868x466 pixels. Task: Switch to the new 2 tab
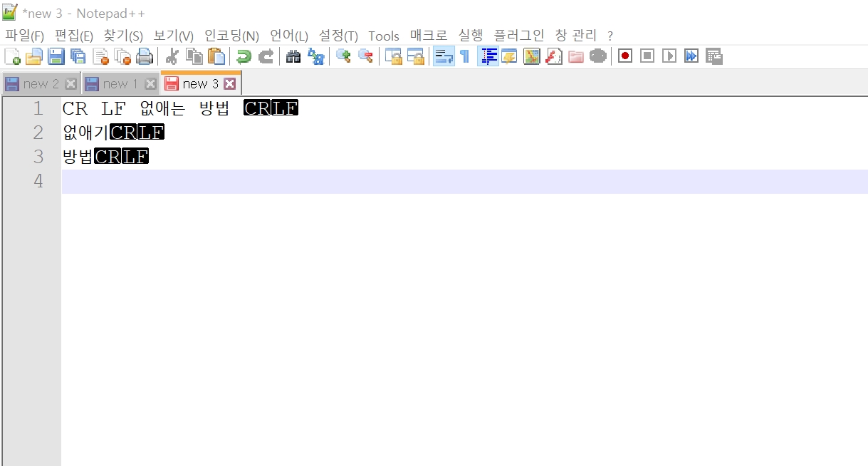41,84
